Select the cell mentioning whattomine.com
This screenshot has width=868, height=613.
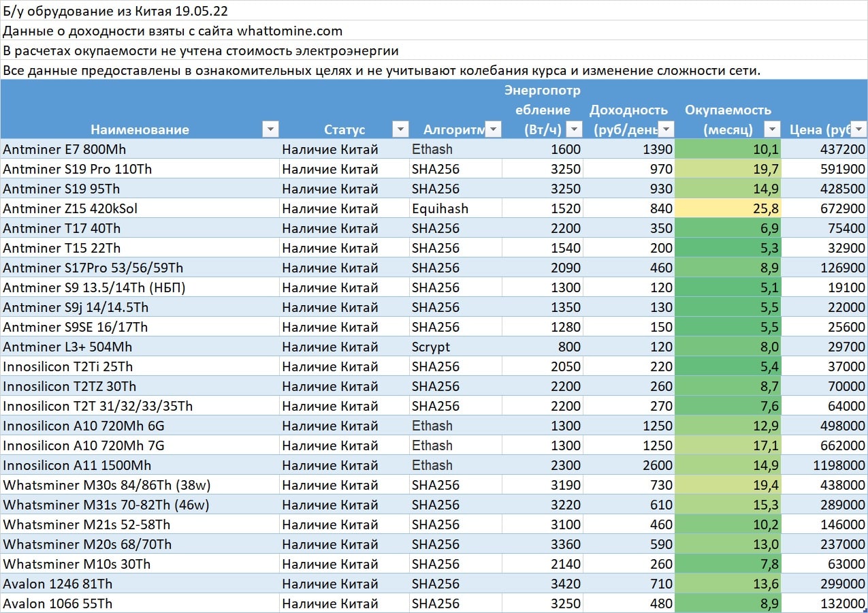[x=434, y=31]
